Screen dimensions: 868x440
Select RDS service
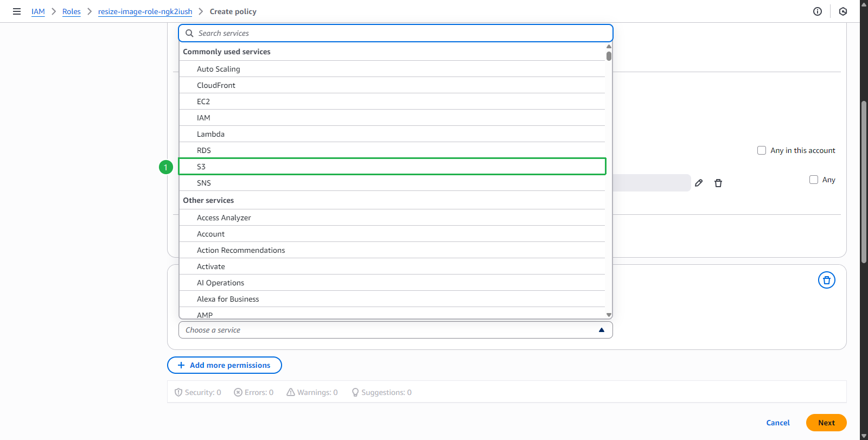[392, 150]
